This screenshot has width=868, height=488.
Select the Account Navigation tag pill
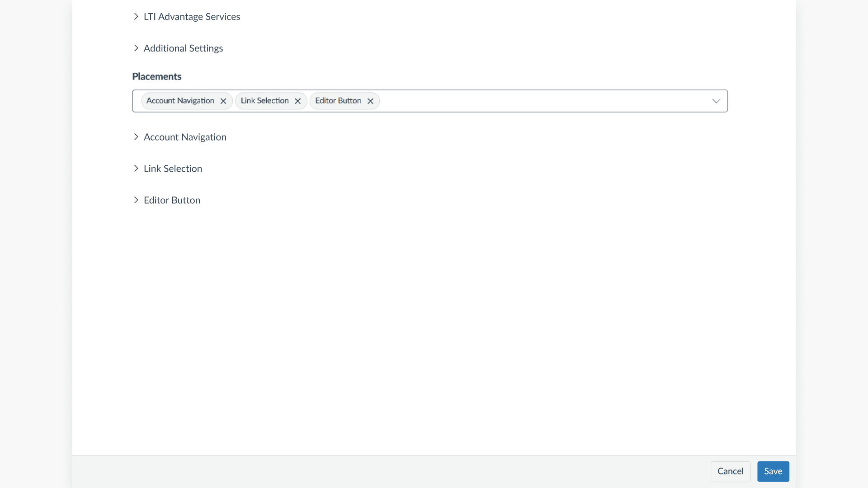click(180, 101)
